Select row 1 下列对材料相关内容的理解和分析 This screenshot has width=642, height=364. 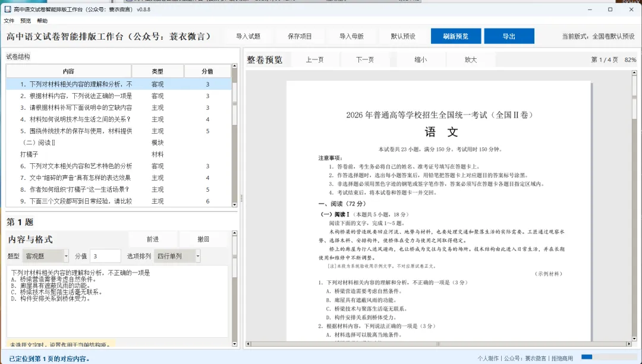(119, 84)
